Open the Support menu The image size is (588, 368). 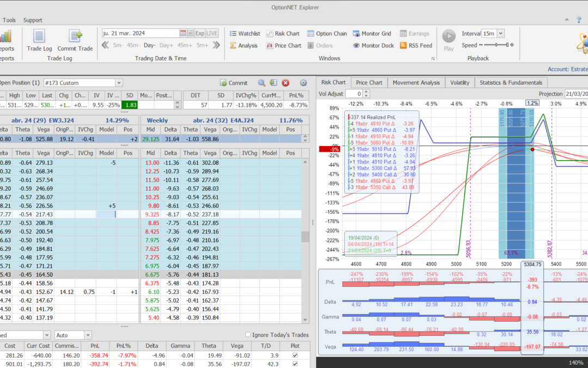pyautogui.click(x=33, y=20)
